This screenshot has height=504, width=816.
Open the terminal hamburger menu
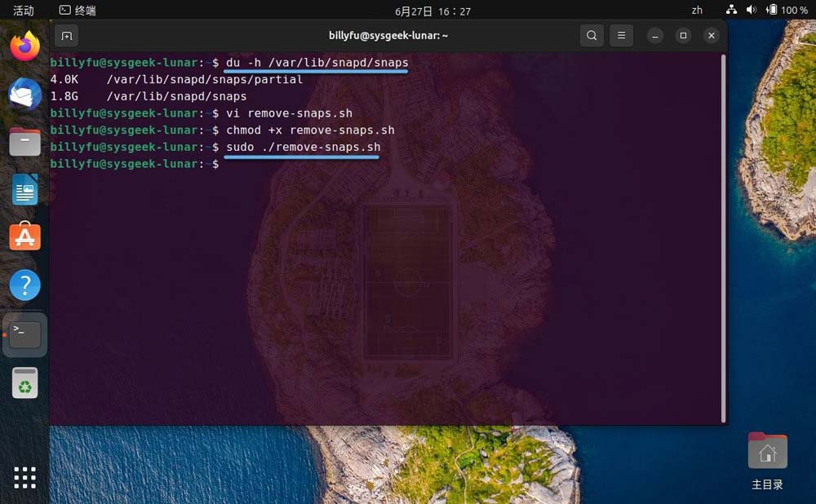click(x=621, y=35)
